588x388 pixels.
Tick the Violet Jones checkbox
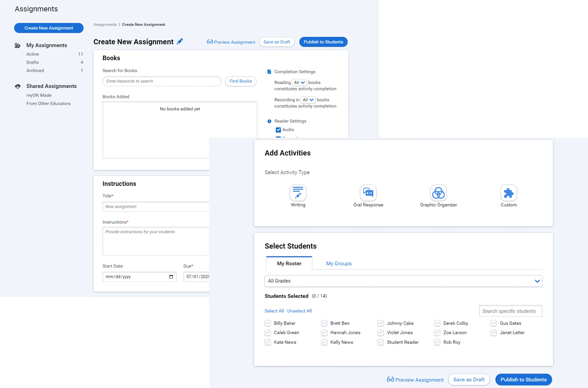(380, 333)
